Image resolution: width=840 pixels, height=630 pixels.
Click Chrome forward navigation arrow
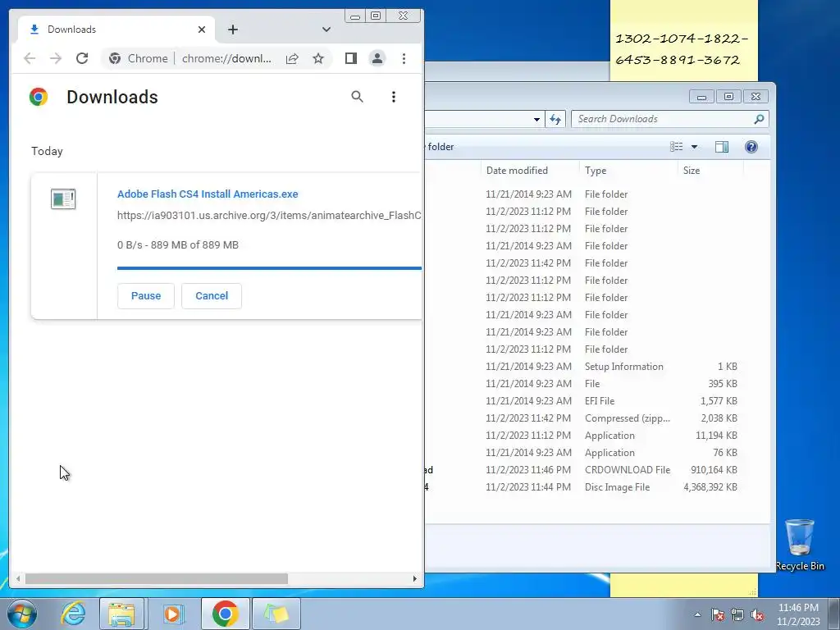(56, 58)
